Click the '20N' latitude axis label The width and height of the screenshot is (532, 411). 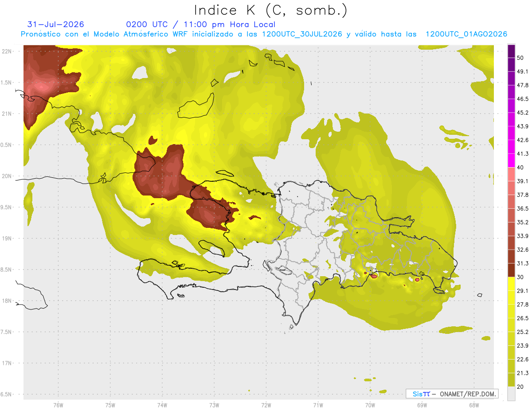click(7, 176)
